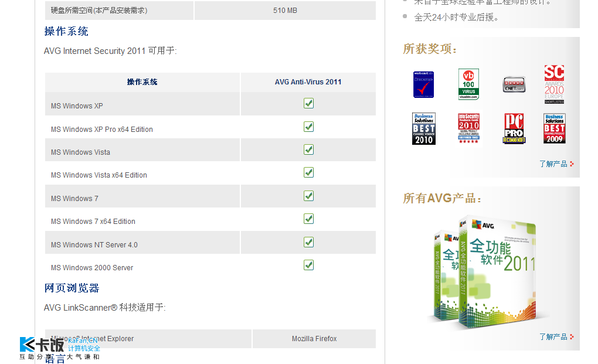Click the AVG Anti-Virus 2011 column header
The height and width of the screenshot is (364, 598).
pyautogui.click(x=308, y=82)
